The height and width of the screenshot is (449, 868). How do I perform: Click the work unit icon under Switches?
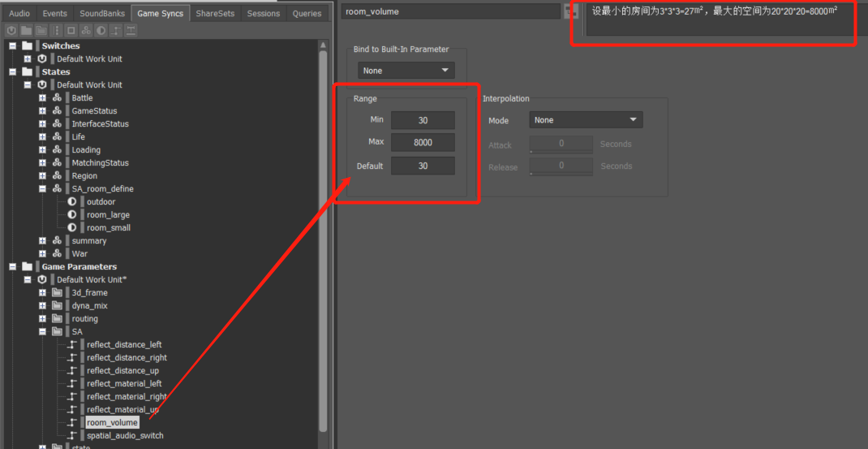41,58
